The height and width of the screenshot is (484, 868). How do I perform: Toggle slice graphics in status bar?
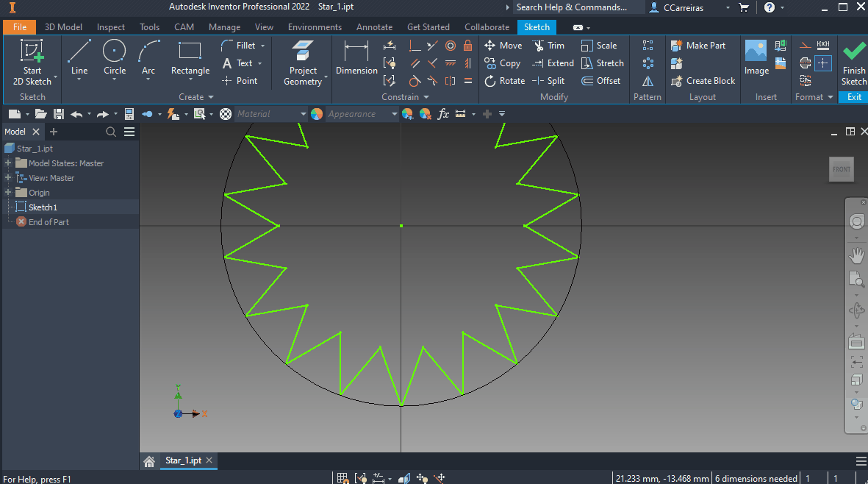tap(404, 477)
